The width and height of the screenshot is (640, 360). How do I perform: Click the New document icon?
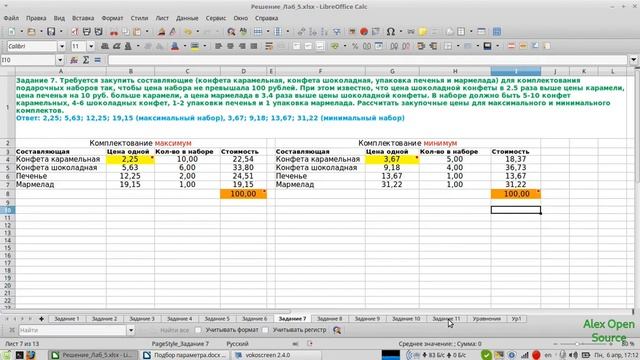coord(12,32)
